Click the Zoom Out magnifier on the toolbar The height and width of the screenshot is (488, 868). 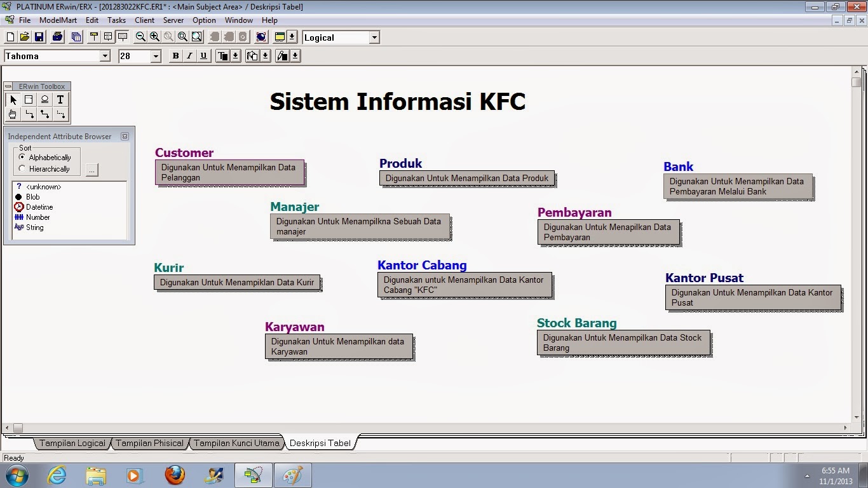pyautogui.click(x=140, y=37)
